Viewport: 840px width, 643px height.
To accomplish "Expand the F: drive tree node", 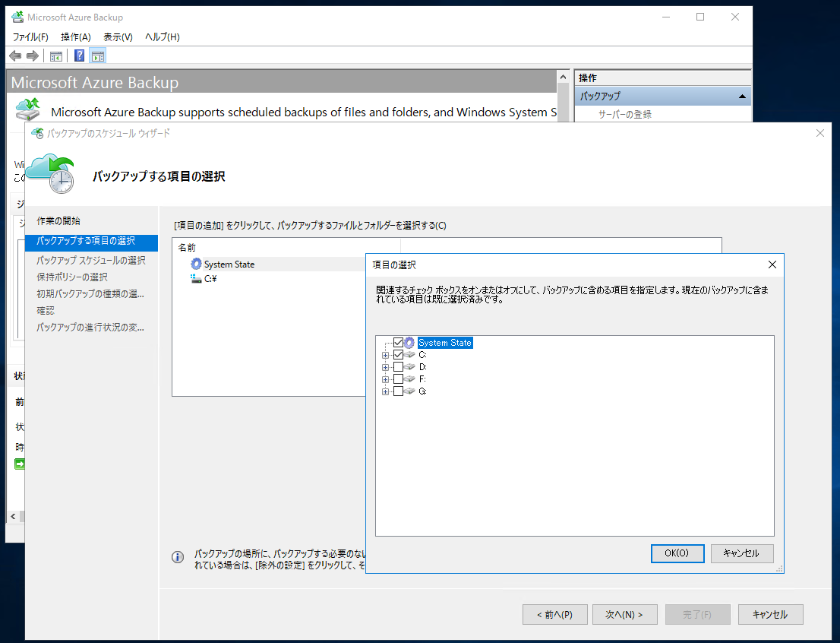I will point(385,379).
